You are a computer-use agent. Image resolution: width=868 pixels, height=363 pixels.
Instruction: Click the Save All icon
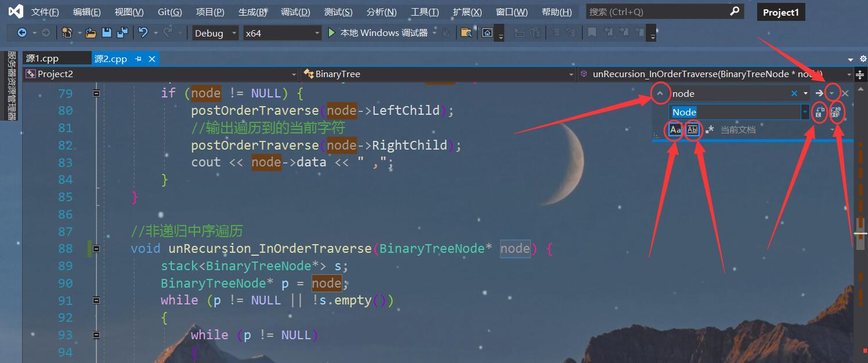click(122, 33)
